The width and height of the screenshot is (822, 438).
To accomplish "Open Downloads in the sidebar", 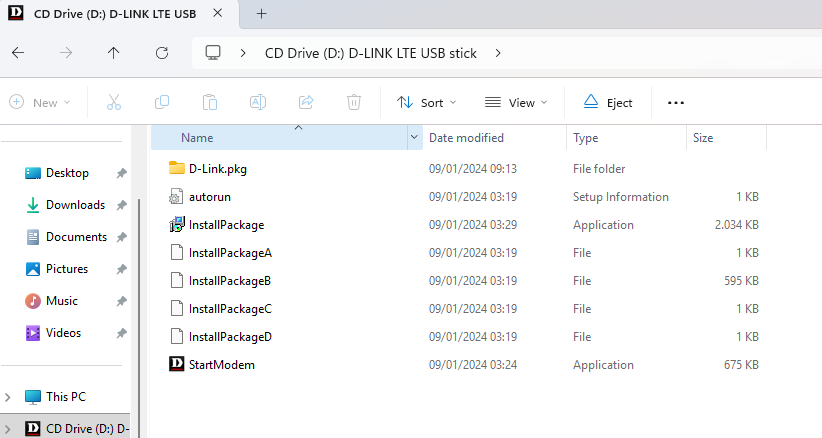I will pos(74,205).
